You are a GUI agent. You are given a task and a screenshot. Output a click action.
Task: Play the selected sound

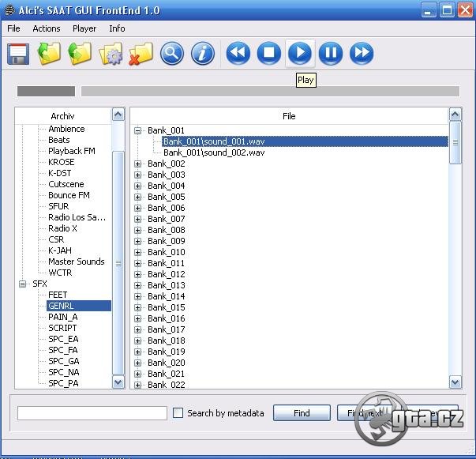tap(299, 54)
